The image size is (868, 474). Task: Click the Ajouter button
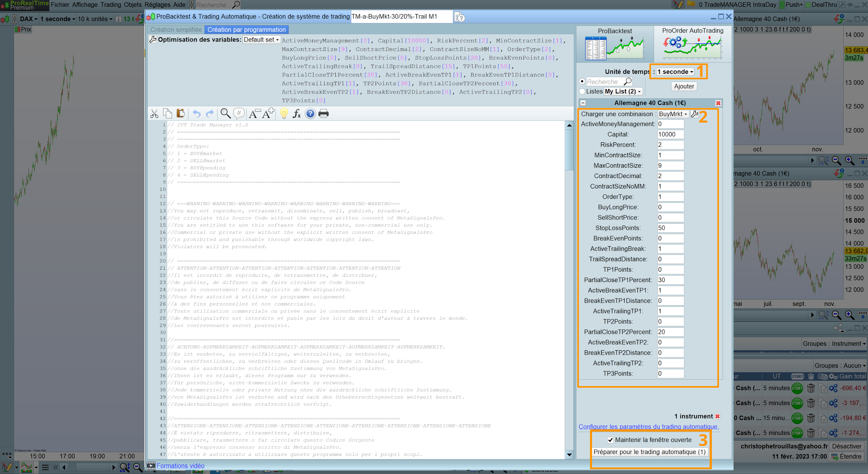click(684, 86)
